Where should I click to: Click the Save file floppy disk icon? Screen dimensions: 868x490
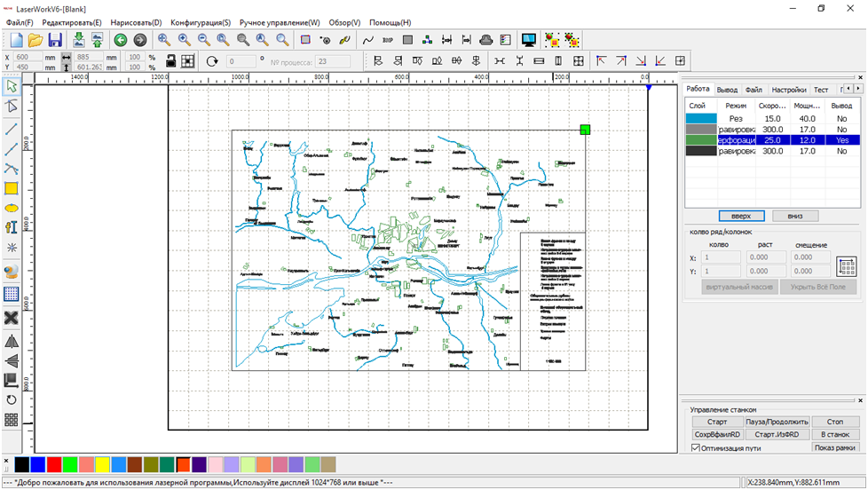(55, 40)
